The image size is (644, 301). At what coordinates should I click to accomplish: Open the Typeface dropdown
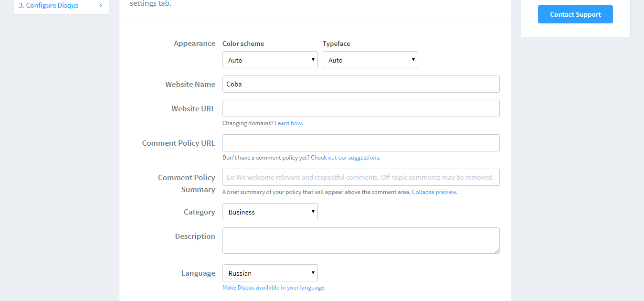coord(370,60)
